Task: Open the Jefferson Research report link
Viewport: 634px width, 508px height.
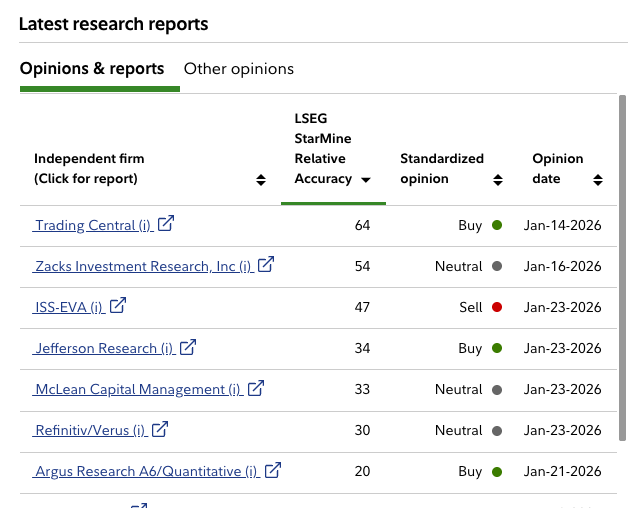Action: pyautogui.click(x=104, y=349)
